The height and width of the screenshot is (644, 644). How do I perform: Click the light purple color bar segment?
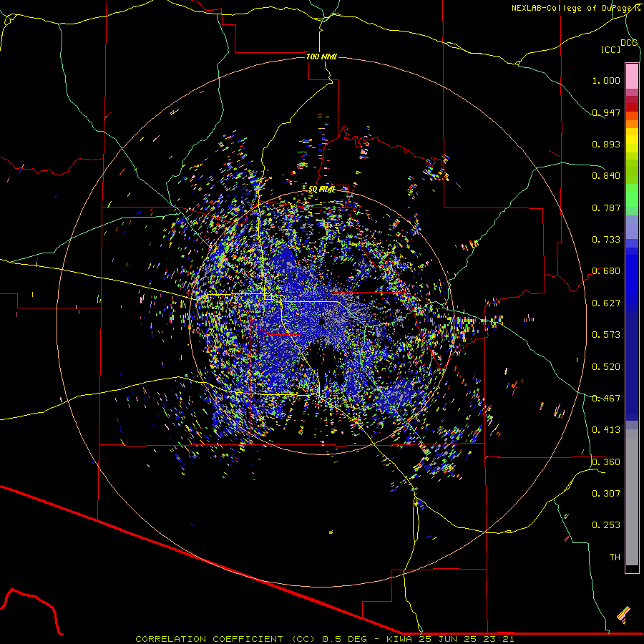click(632, 227)
